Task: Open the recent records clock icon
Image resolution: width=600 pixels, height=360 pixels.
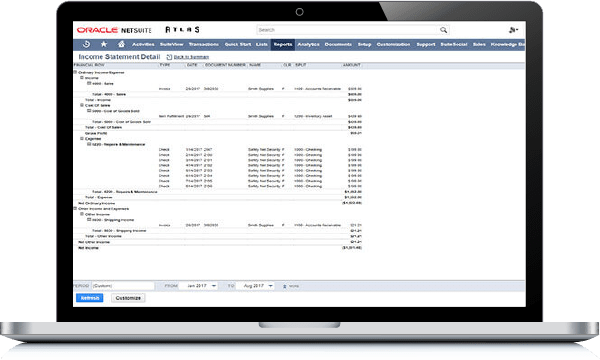Action: point(86,44)
